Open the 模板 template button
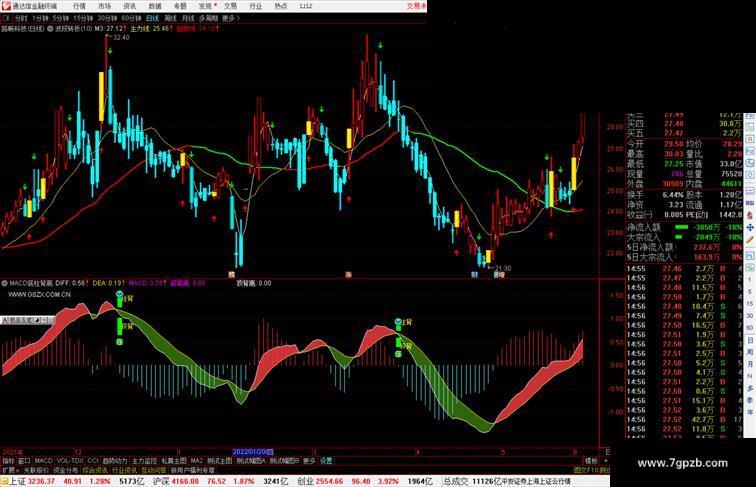 pos(591,461)
